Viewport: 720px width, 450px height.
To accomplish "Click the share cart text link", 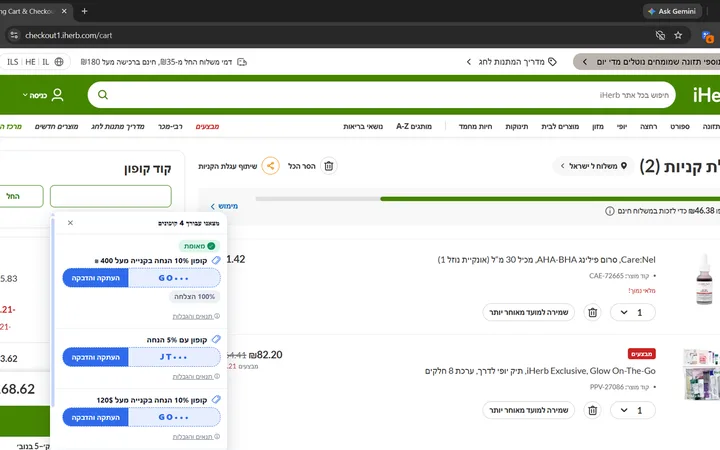I will [228, 166].
